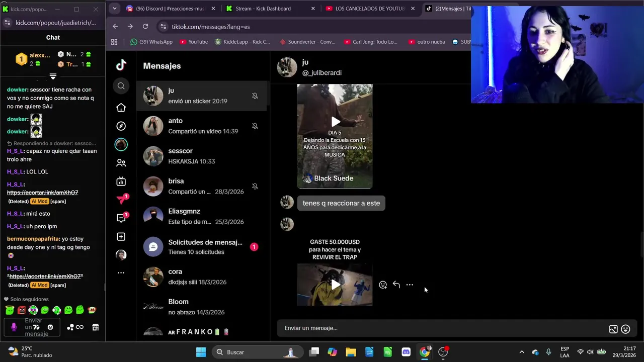The height and width of the screenshot is (362, 644).
Task: Reply to the hovered video message
Action: (x=396, y=285)
